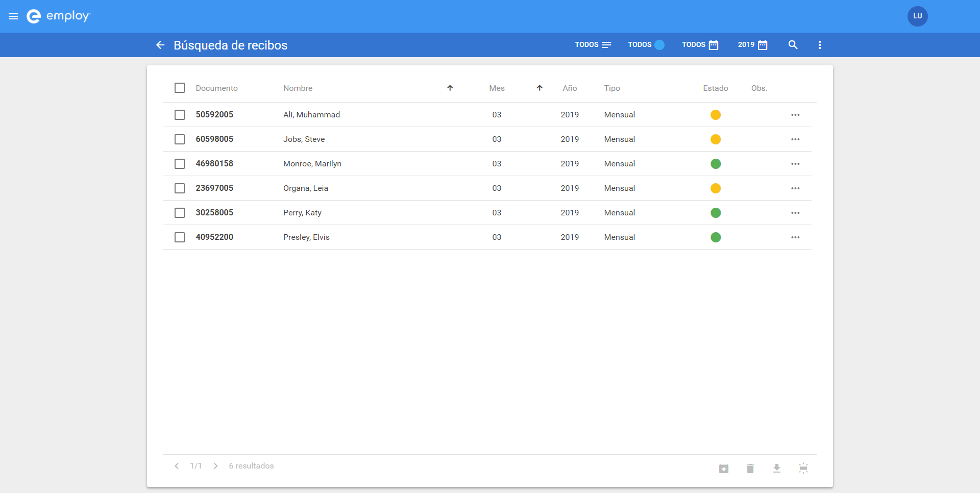Select the name Presley, Elvis

[x=306, y=237]
